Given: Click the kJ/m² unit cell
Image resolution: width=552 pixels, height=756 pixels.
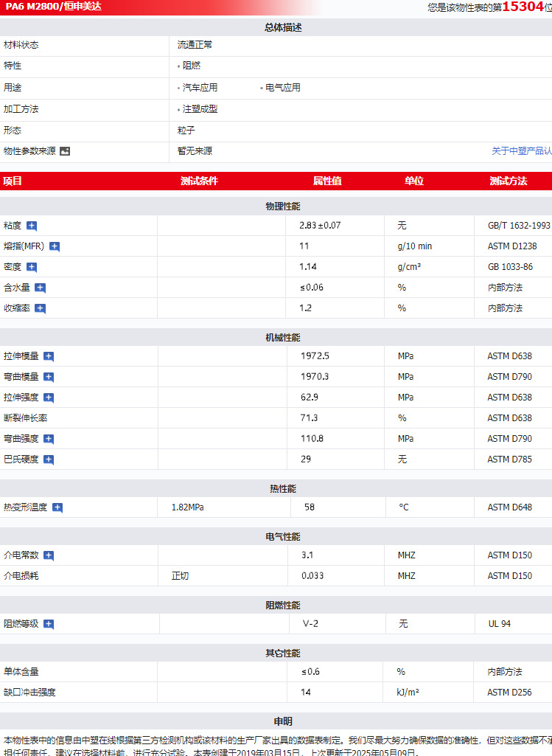Looking at the screenshot, I should click(408, 693).
